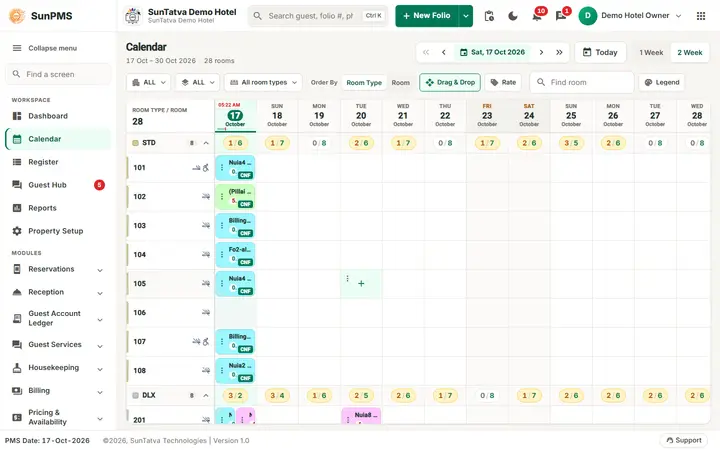
Task: Jump back with double-left arrow
Action: coord(426,52)
